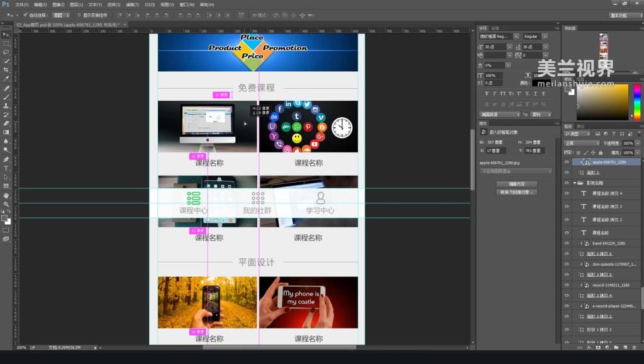Select the Rectangular Marquee tool
The height and width of the screenshot is (364, 644).
coord(6,43)
